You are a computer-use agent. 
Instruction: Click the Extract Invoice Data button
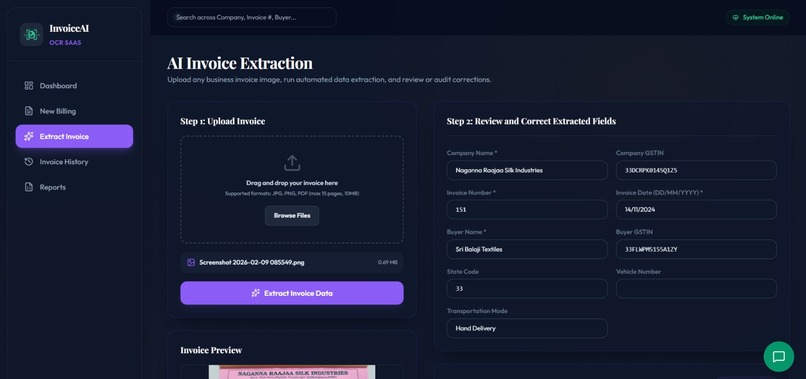pos(292,293)
